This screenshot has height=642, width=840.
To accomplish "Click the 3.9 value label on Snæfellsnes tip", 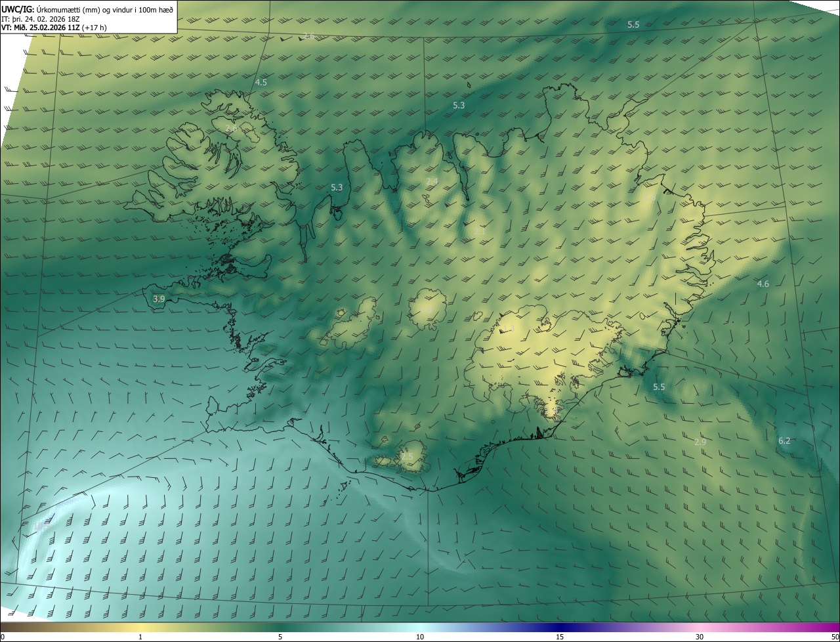I will (x=159, y=299).
